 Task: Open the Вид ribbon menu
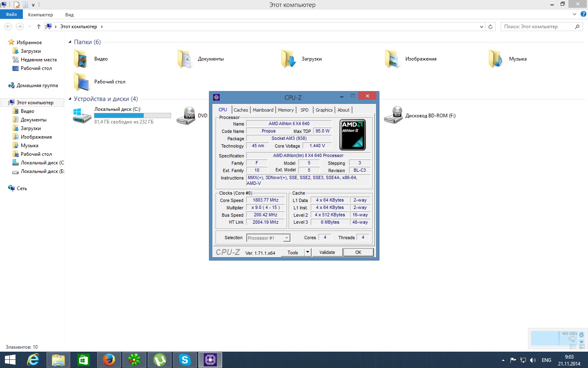tap(69, 15)
